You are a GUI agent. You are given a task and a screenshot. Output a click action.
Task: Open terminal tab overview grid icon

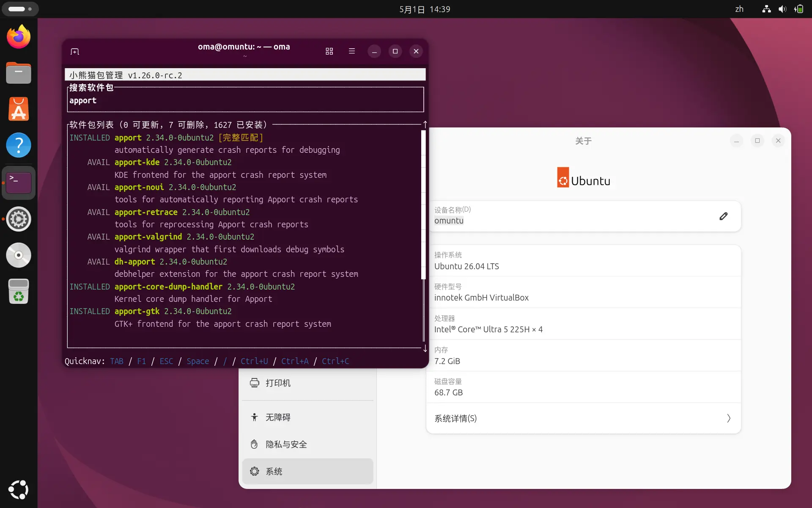pyautogui.click(x=329, y=51)
